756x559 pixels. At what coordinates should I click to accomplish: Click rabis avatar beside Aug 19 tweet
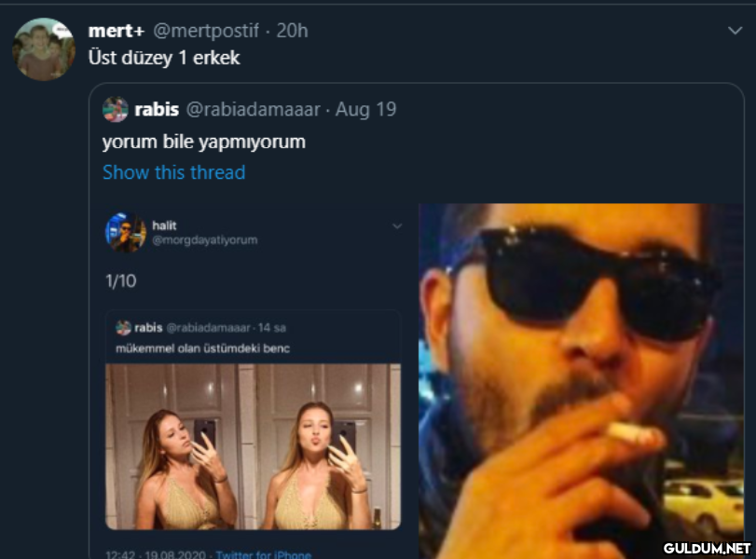point(116,109)
